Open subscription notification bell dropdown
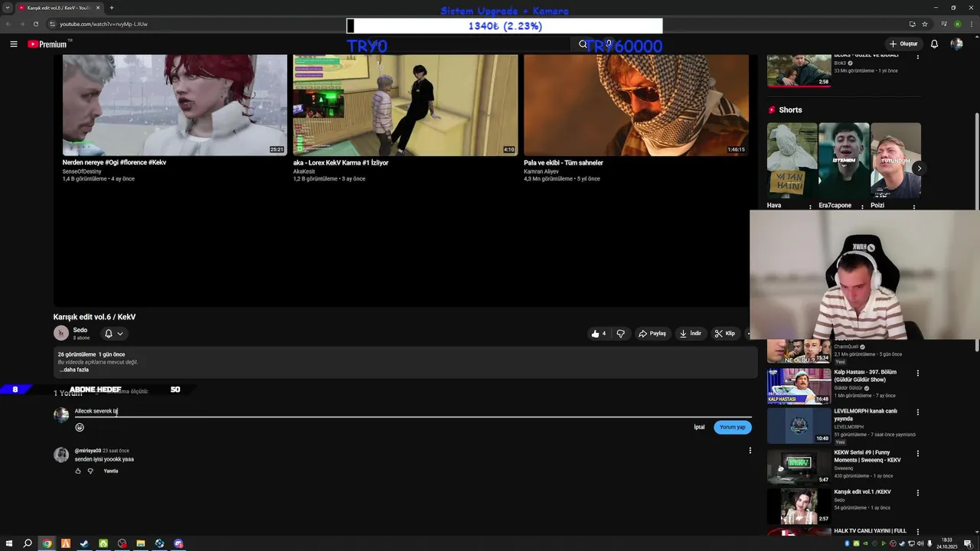980x551 pixels. [113, 334]
